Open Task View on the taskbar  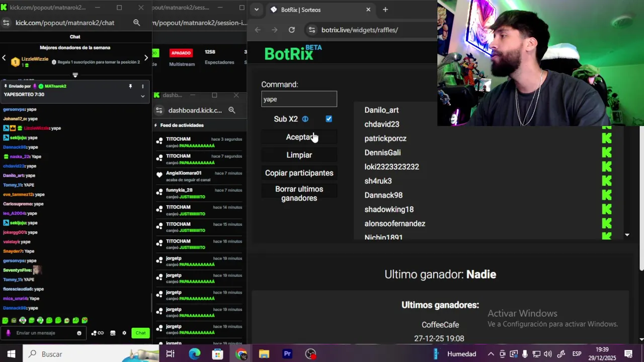pyautogui.click(x=170, y=354)
